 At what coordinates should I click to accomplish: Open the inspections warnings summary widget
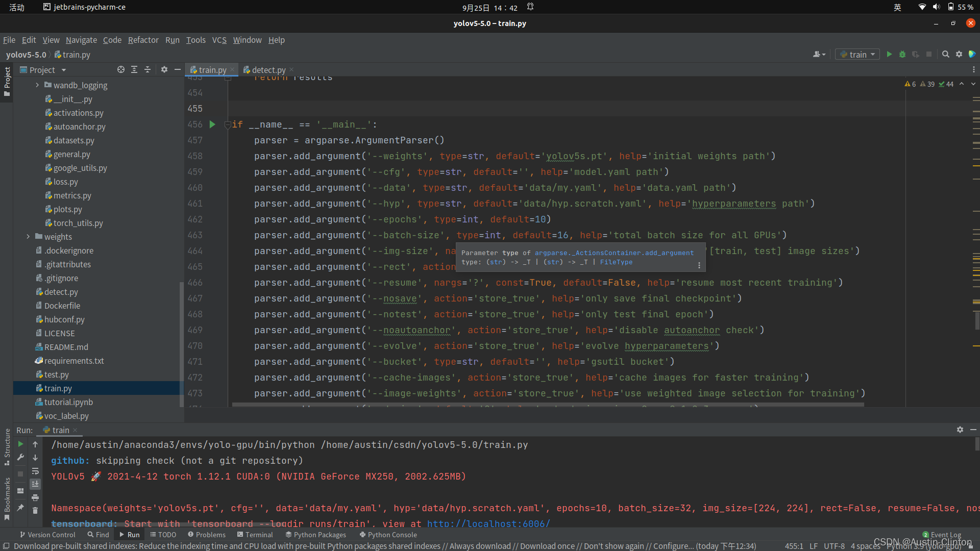point(928,84)
